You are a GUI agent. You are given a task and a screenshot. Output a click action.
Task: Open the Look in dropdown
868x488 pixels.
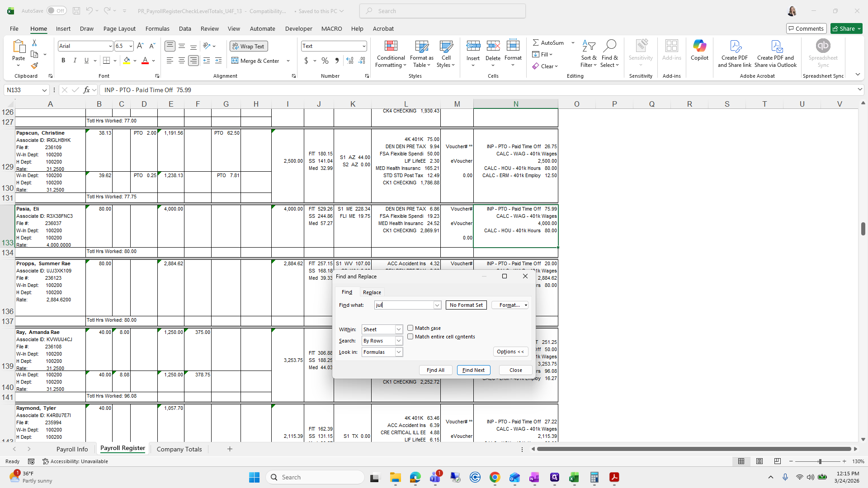click(399, 352)
